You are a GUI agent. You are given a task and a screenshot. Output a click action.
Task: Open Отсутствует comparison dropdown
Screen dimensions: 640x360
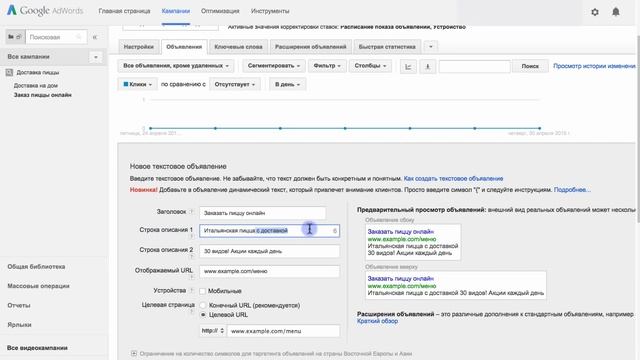coord(235,84)
